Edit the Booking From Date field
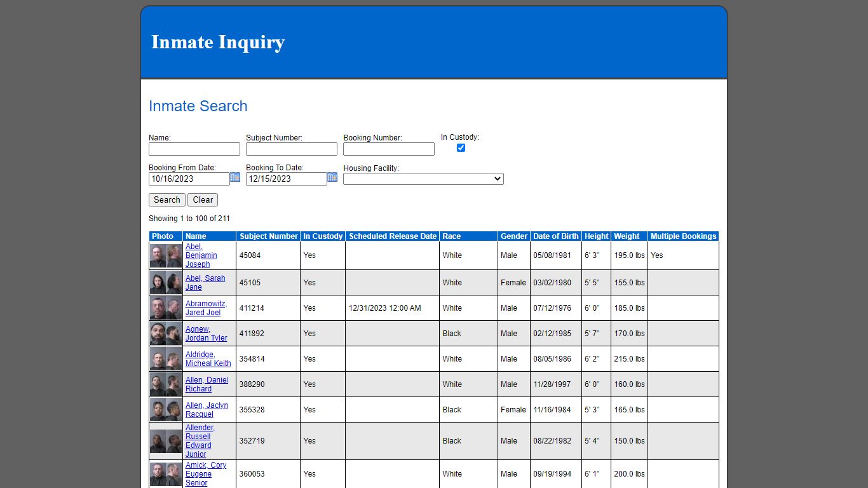Screen dimensions: 868x488 (189, 179)
